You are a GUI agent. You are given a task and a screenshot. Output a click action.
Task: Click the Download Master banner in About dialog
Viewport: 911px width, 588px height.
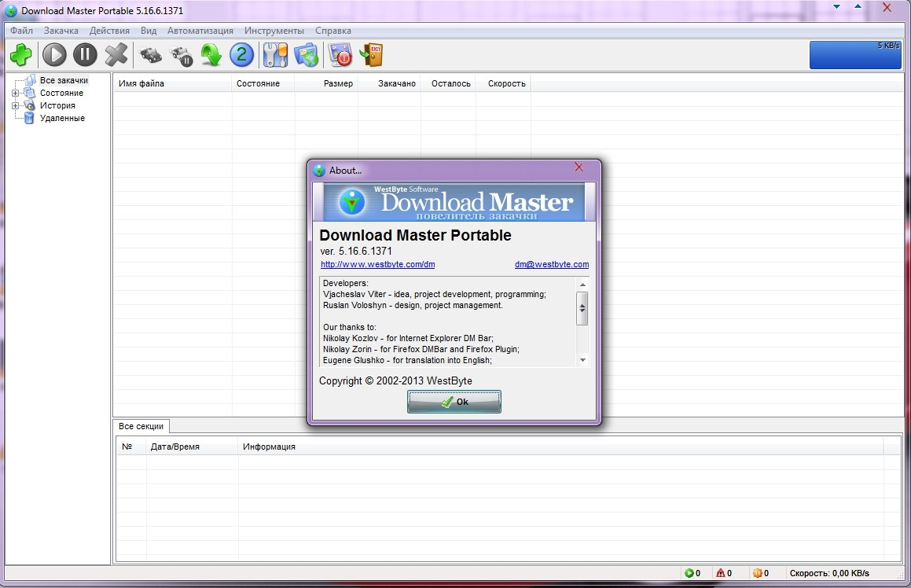tap(454, 201)
